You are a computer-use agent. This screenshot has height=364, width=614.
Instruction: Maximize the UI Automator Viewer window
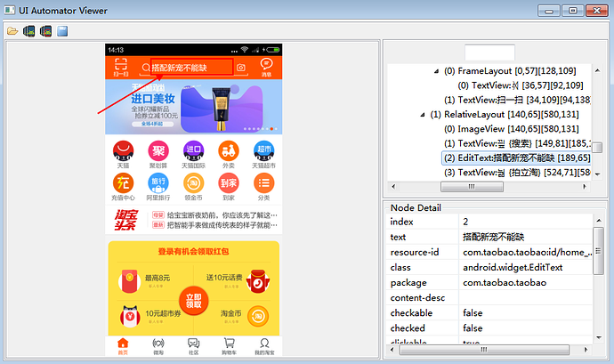[573, 11]
